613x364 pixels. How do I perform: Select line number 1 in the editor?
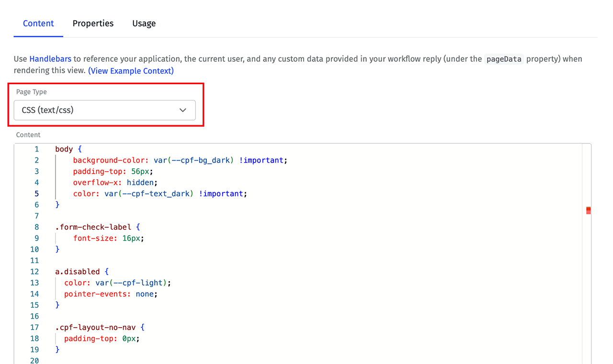pyautogui.click(x=36, y=149)
